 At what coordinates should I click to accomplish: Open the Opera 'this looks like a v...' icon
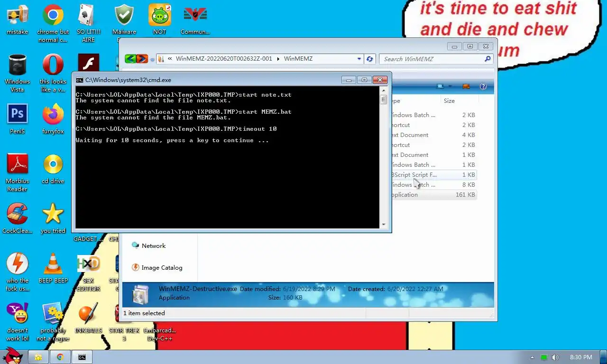53,73
